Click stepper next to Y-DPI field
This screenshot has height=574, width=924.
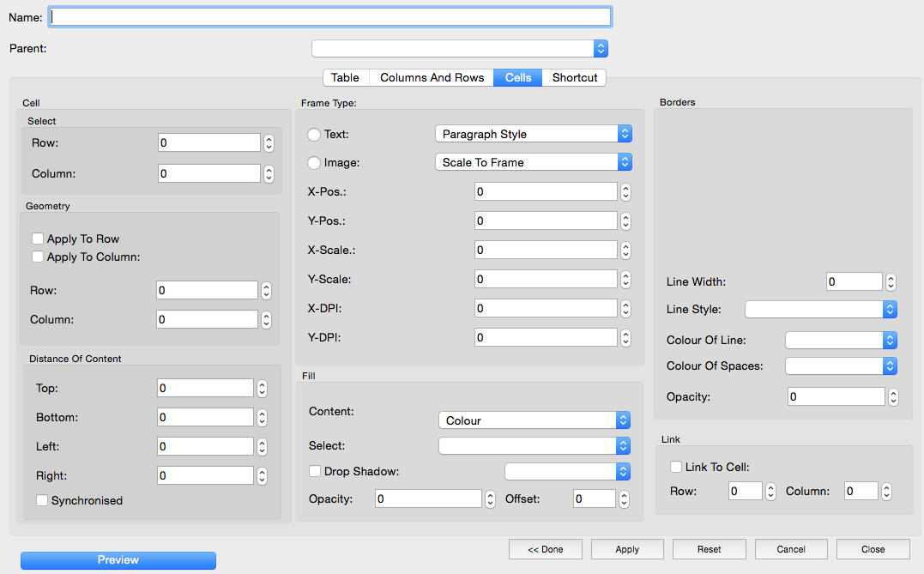[x=625, y=338]
